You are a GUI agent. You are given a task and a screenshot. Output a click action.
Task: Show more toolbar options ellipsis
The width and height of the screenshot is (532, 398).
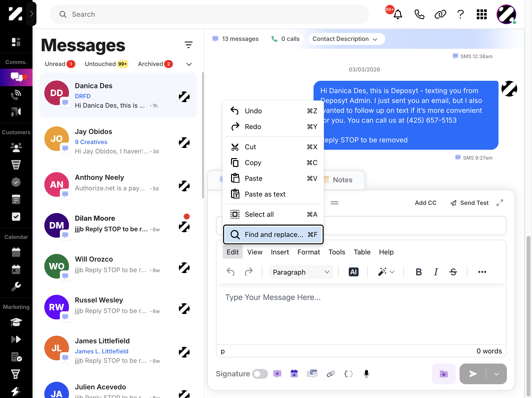(x=482, y=272)
